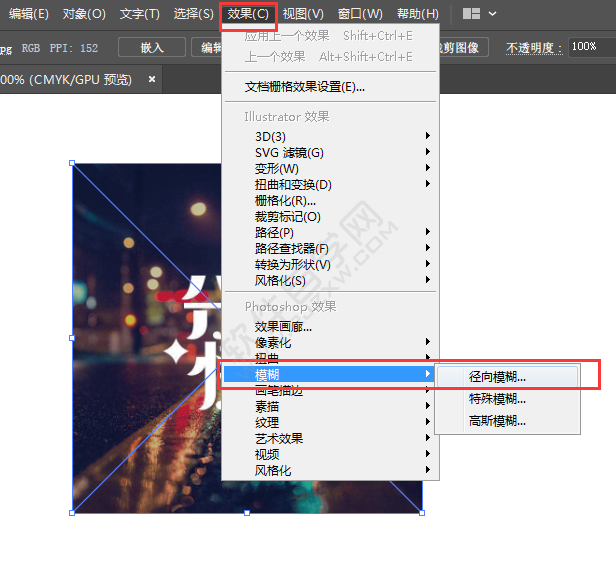Screen dimensions: 616x582
Task: Open the 视频 submenu
Action: click(330, 455)
